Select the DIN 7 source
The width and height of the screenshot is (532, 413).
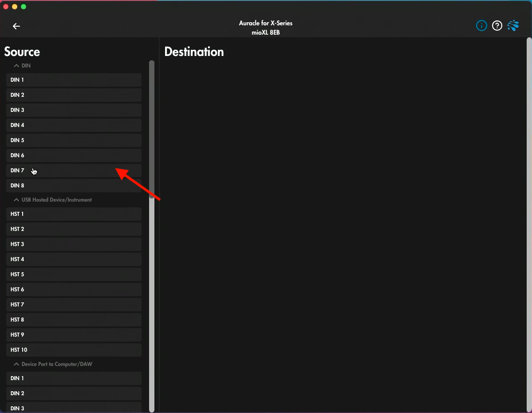point(74,171)
